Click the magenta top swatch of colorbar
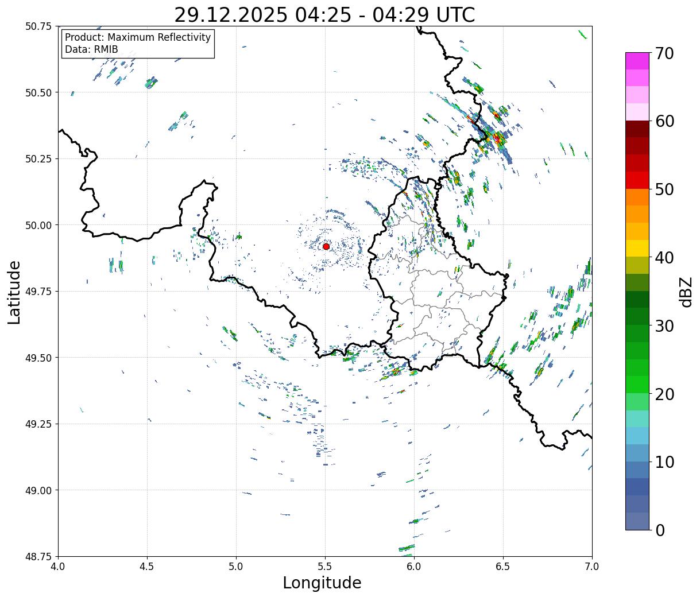700x597 pixels. tap(637, 61)
